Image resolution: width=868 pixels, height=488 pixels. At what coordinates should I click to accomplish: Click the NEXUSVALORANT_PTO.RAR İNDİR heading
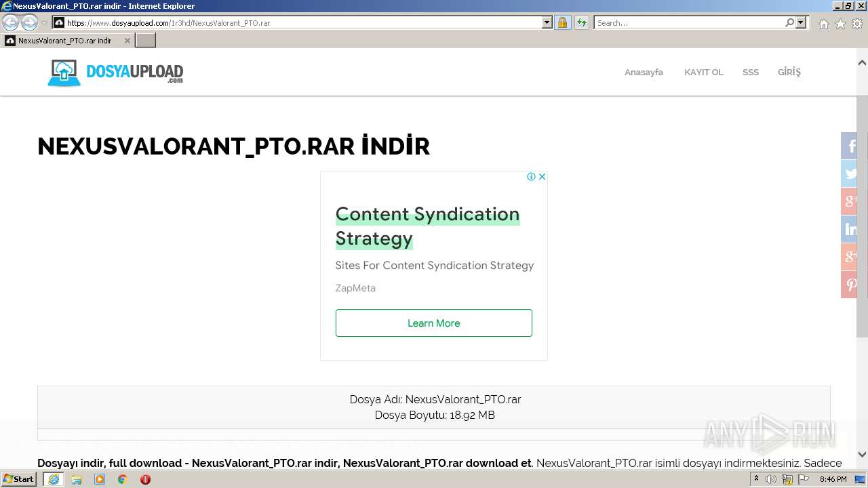pyautogui.click(x=234, y=146)
